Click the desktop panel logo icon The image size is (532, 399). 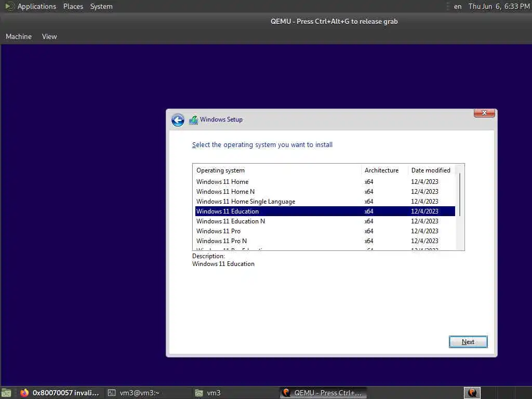tap(9, 6)
